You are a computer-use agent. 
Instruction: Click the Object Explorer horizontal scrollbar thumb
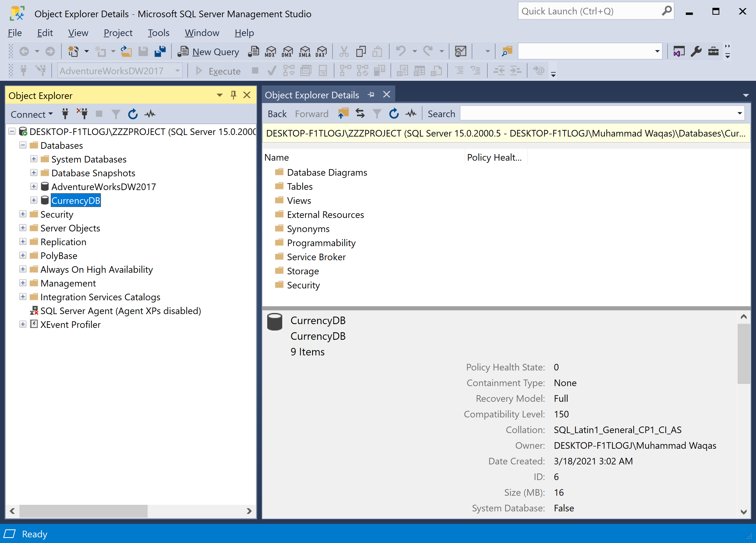[x=83, y=511]
